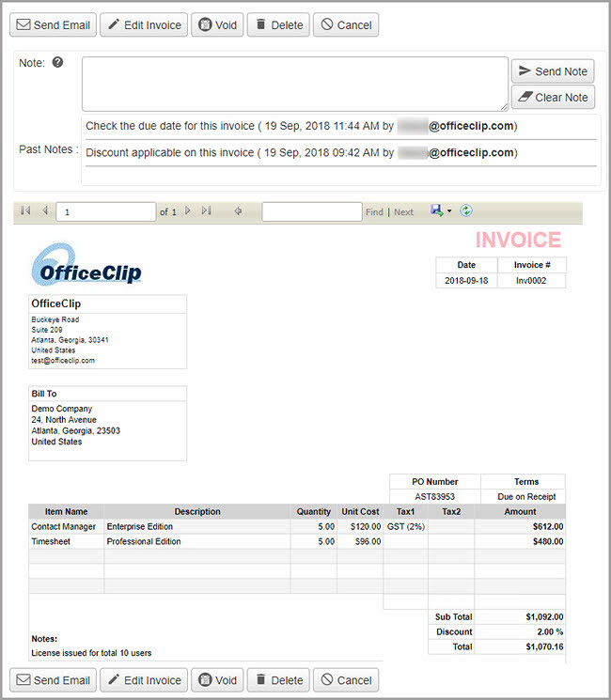The image size is (611, 700).
Task: Click back to parent report arrow
Action: click(x=238, y=211)
